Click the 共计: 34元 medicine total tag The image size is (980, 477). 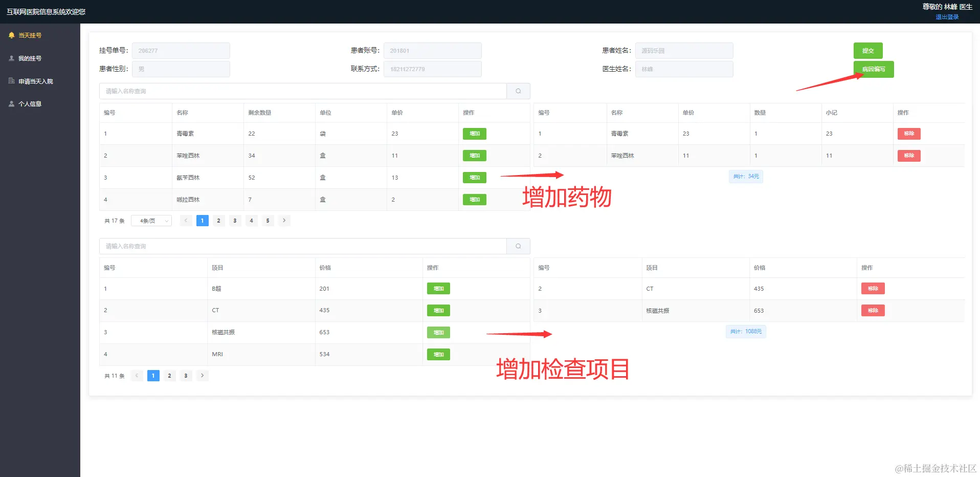pos(746,177)
